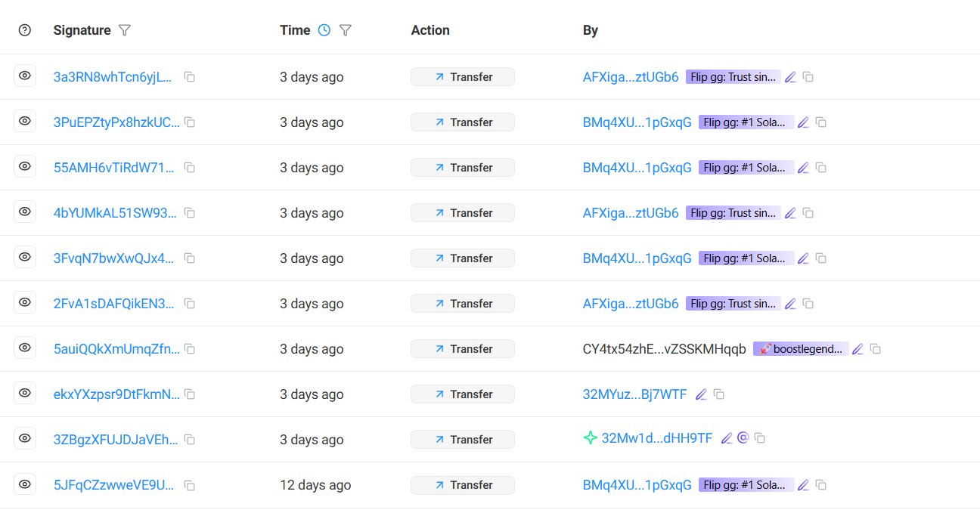Copy the 5JFqCZzwweVE9U signature
The width and height of the screenshot is (980, 510).
coord(190,485)
